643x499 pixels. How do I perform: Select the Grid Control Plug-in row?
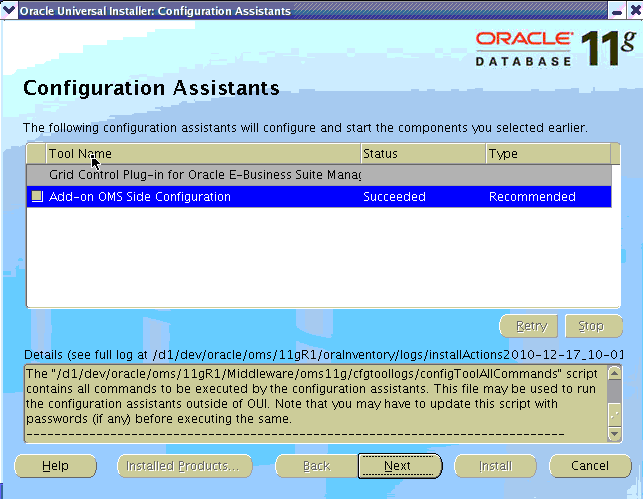pos(319,175)
